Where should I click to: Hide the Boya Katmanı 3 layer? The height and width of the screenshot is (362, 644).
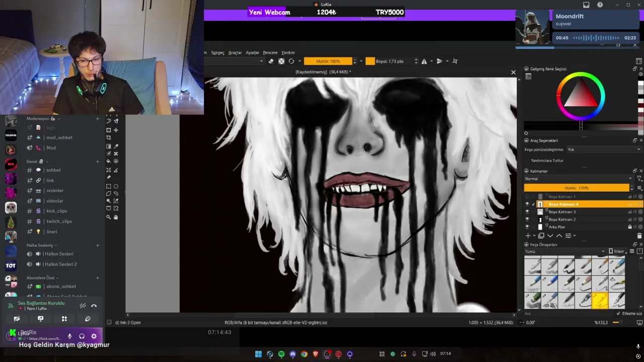527,212
